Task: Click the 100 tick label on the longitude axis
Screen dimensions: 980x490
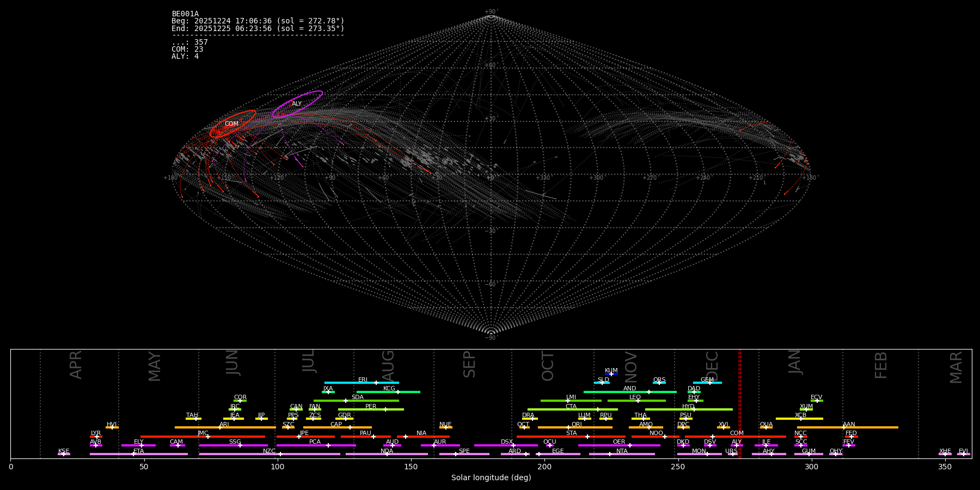Action: pyautogui.click(x=278, y=467)
